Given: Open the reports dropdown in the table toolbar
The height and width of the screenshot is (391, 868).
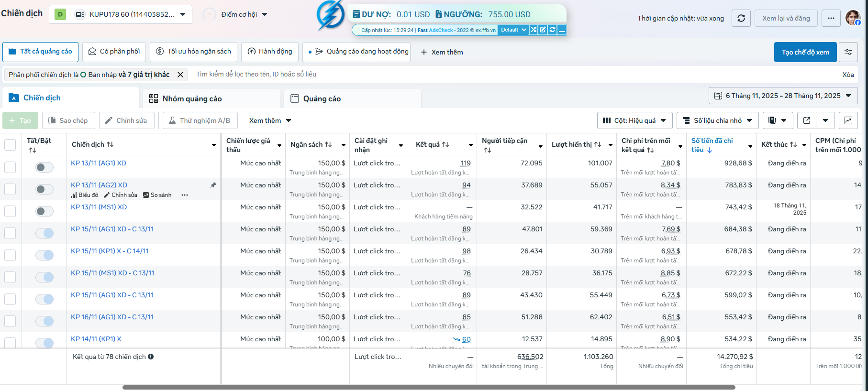Looking at the screenshot, I should coord(778,120).
